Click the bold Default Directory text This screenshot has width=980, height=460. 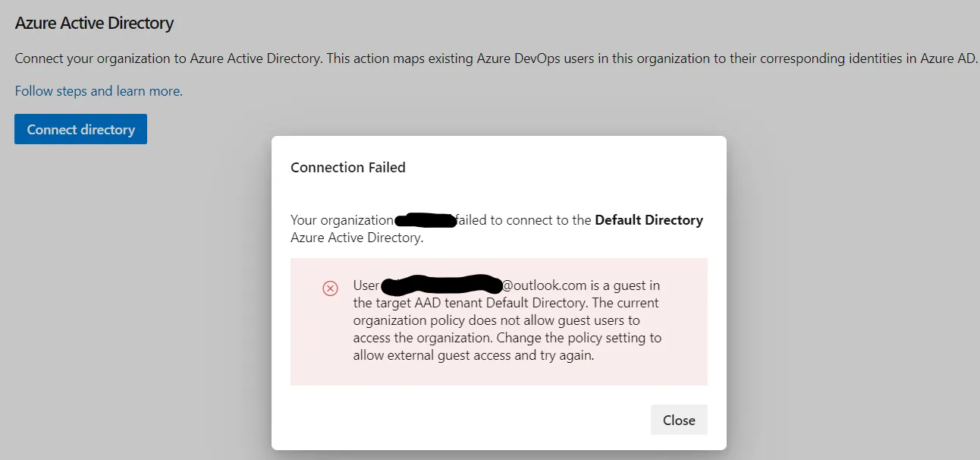coord(649,220)
